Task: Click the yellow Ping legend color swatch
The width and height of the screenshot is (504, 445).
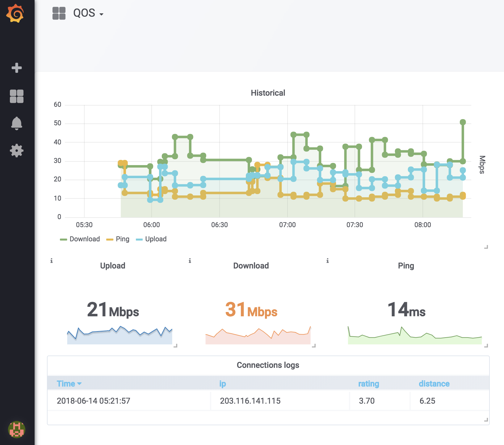Action: coord(110,239)
